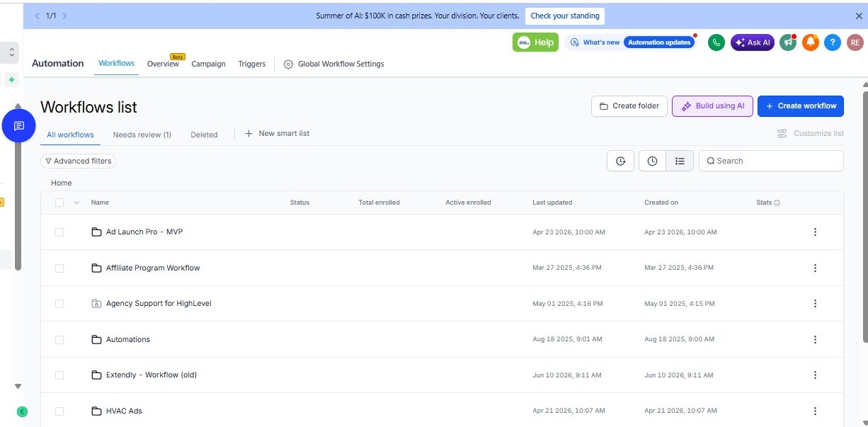Open the RE user avatar
The height and width of the screenshot is (427, 868).
click(854, 42)
